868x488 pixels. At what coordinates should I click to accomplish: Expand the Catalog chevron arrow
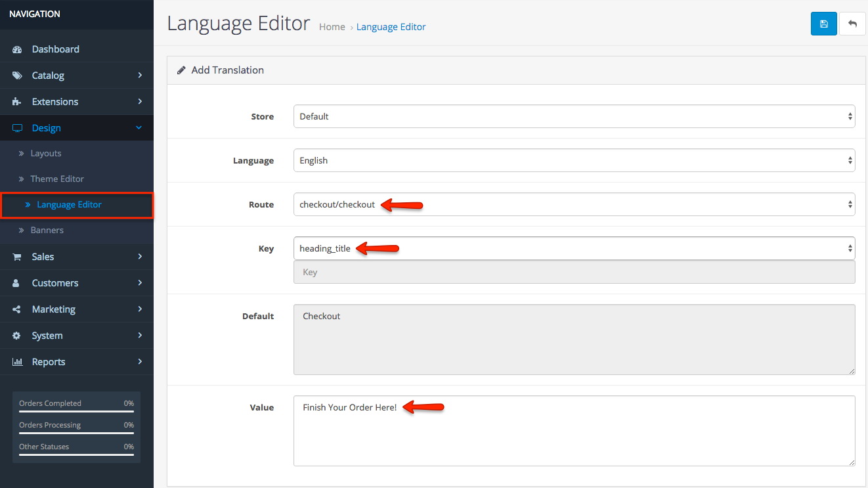click(x=140, y=76)
